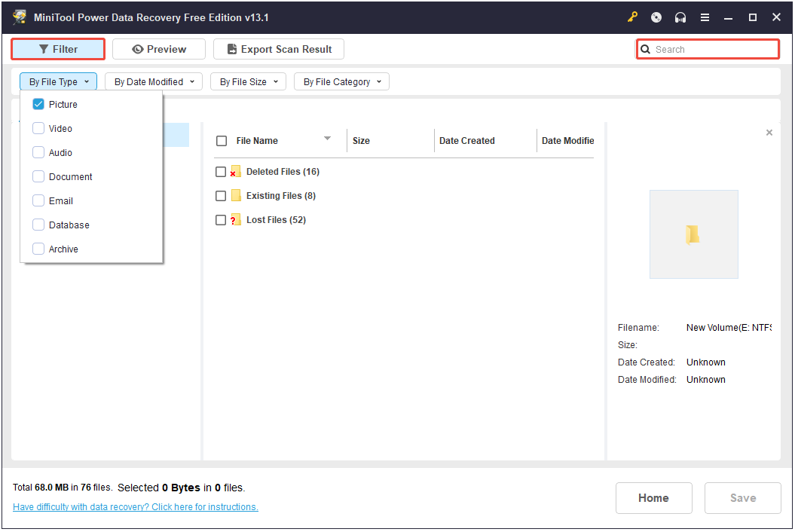
Task: Click the Video label in dropdown
Action: pyautogui.click(x=60, y=129)
